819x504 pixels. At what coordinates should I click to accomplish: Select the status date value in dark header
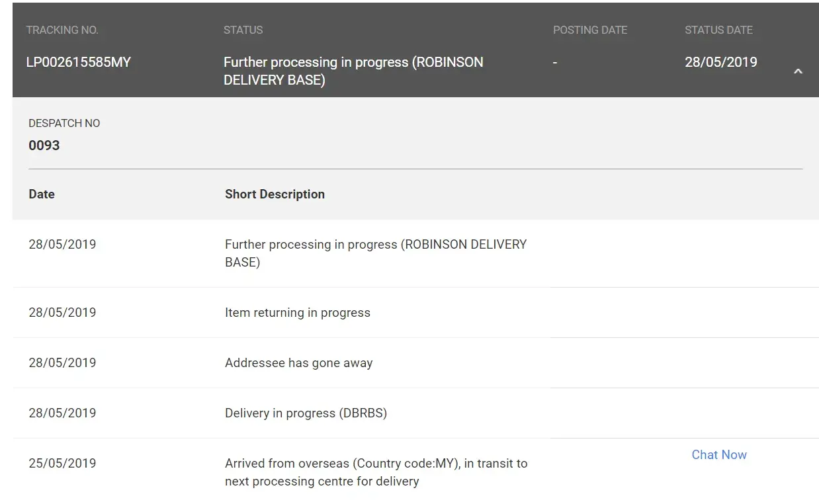pyautogui.click(x=720, y=62)
